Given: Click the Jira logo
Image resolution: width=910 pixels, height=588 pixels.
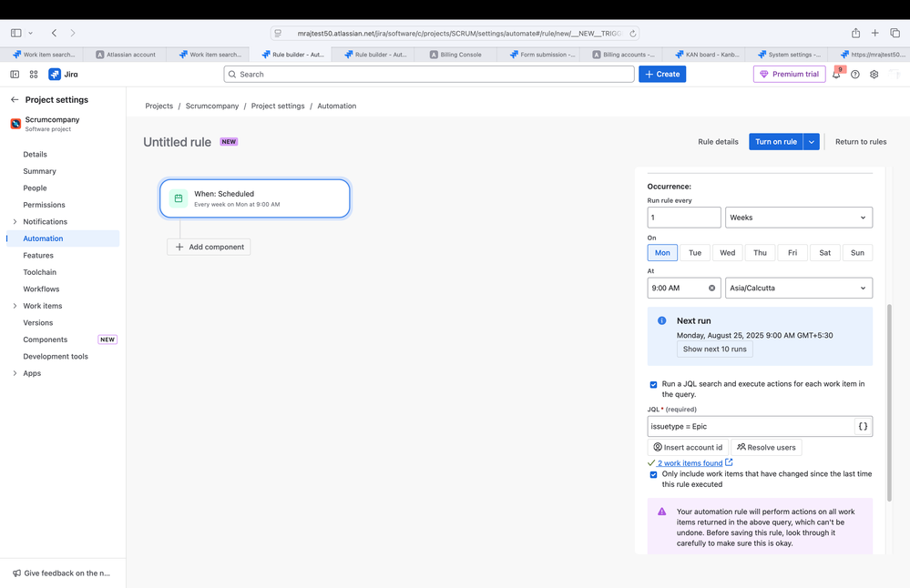Looking at the screenshot, I should [x=63, y=75].
